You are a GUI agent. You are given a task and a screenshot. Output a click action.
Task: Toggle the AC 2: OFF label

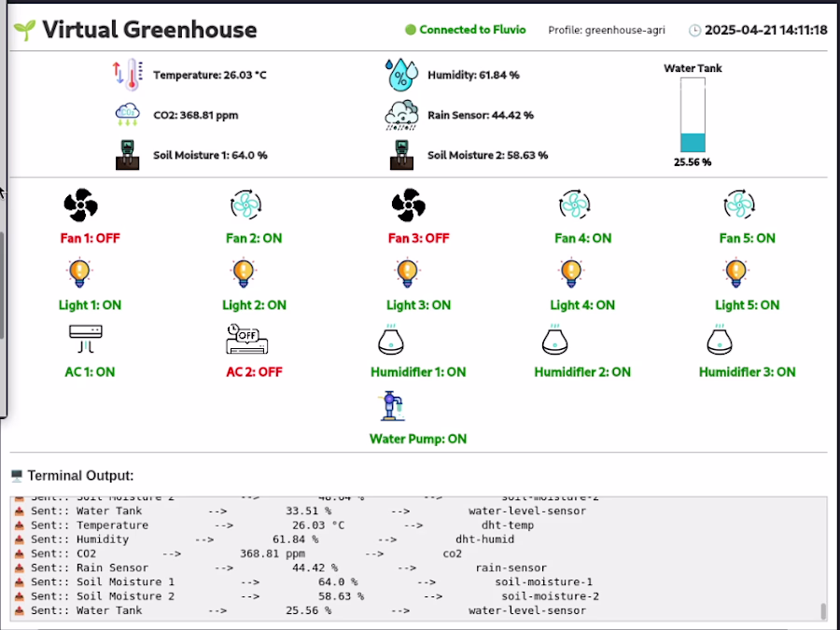[254, 372]
